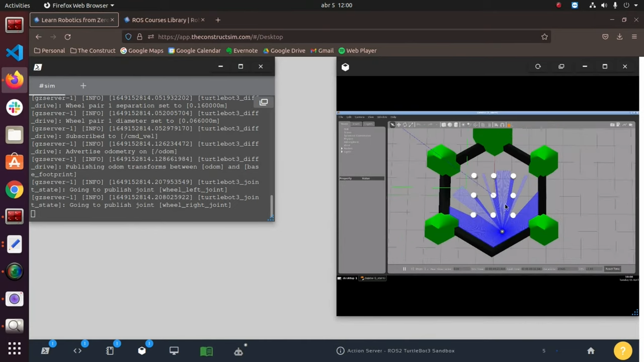This screenshot has width=644, height=362.
Task: Click the yellow help question mark button
Action: point(622,350)
